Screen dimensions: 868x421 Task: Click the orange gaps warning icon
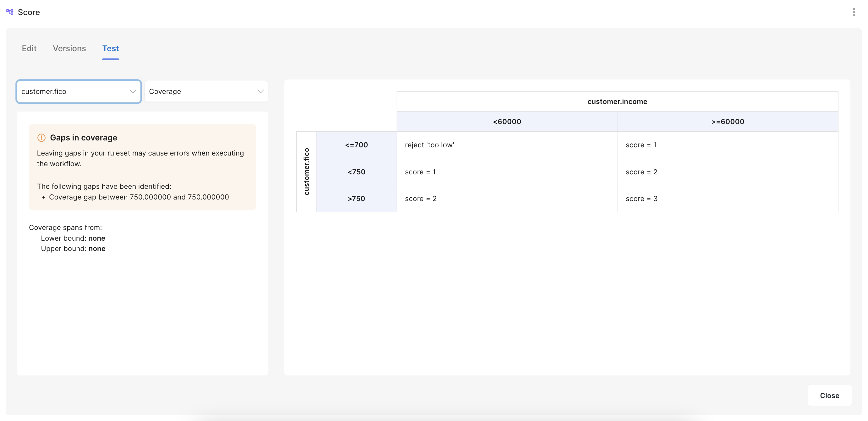point(41,138)
